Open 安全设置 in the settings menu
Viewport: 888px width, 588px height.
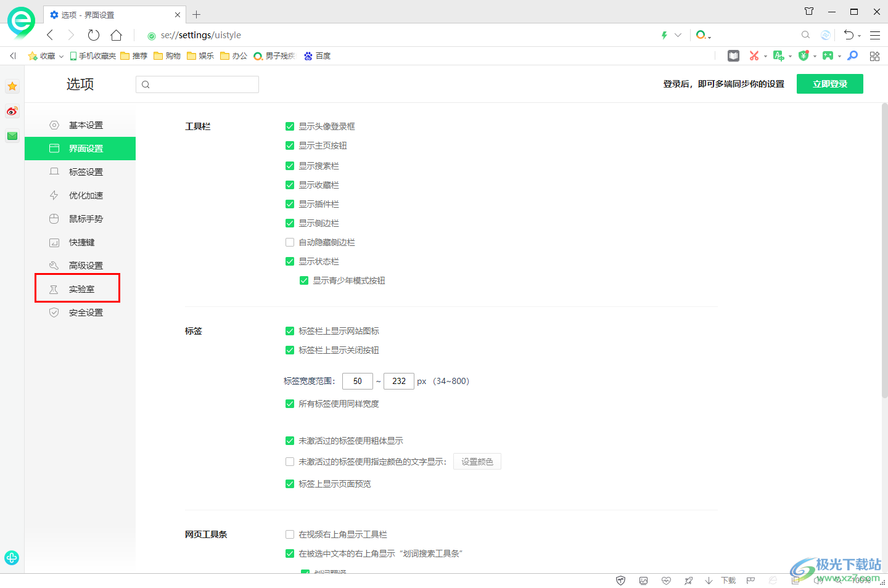click(80, 312)
